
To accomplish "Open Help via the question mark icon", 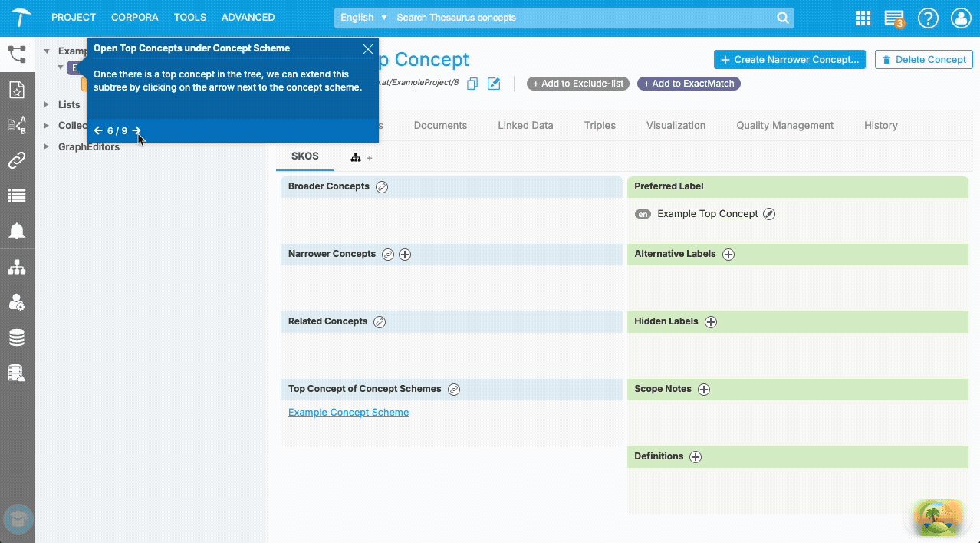I will pyautogui.click(x=928, y=17).
